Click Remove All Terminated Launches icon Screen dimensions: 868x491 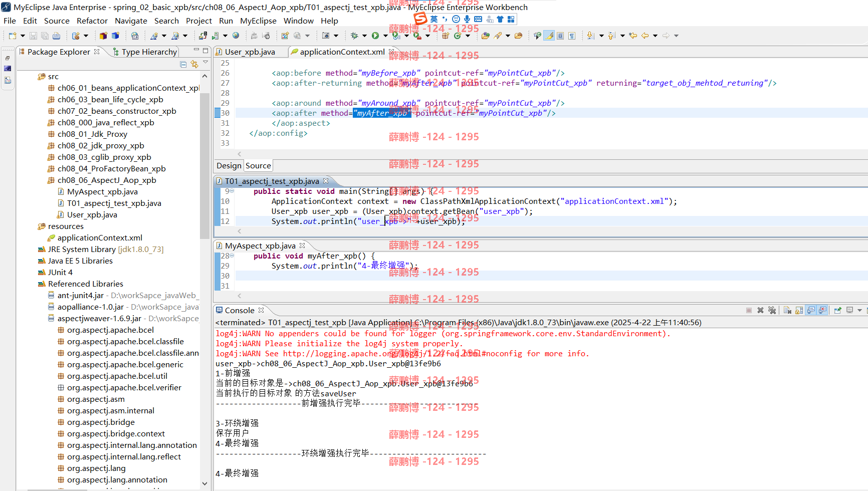coord(772,310)
